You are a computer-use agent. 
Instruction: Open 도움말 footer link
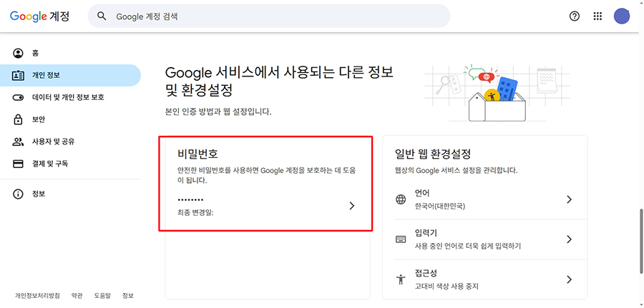[102, 296]
